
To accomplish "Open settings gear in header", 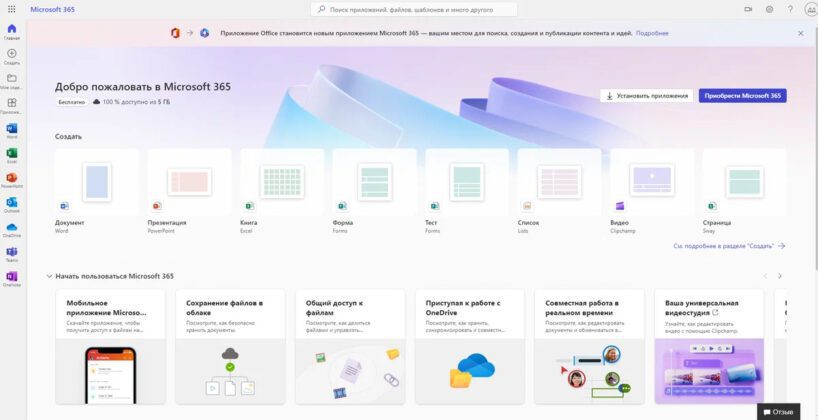I will pos(769,9).
